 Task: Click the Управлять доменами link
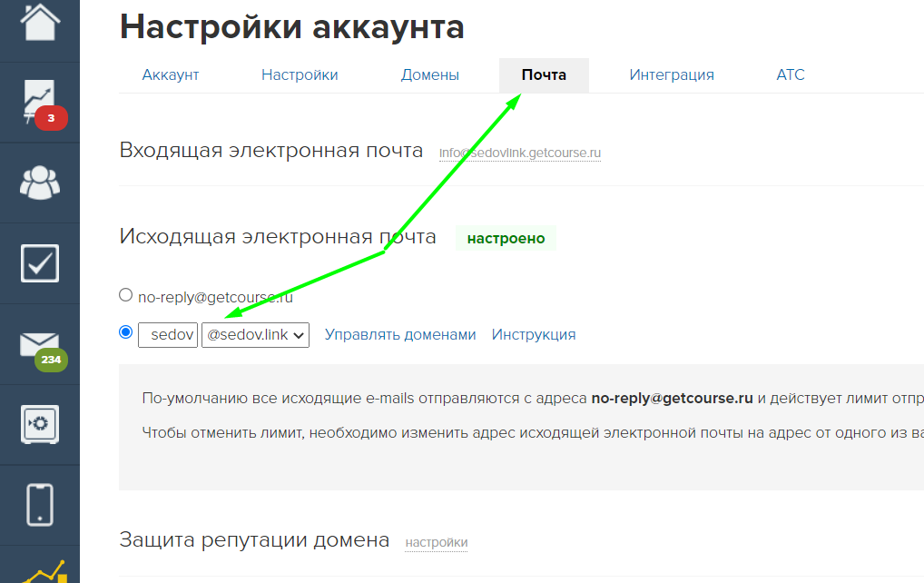point(400,335)
